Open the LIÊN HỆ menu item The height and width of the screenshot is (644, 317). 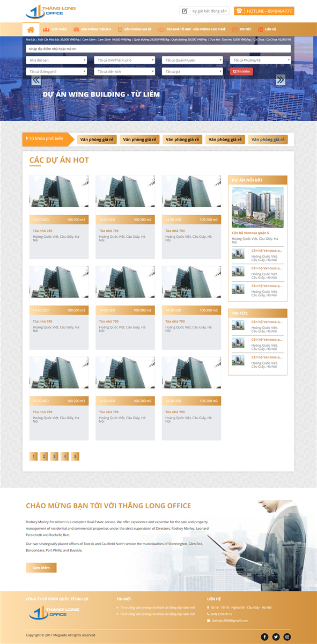[x=267, y=30]
